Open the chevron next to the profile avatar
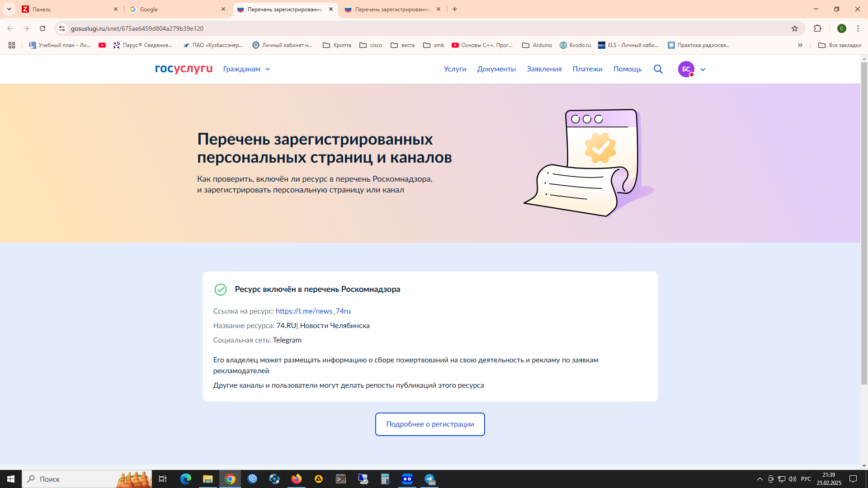This screenshot has height=488, width=868. (703, 69)
